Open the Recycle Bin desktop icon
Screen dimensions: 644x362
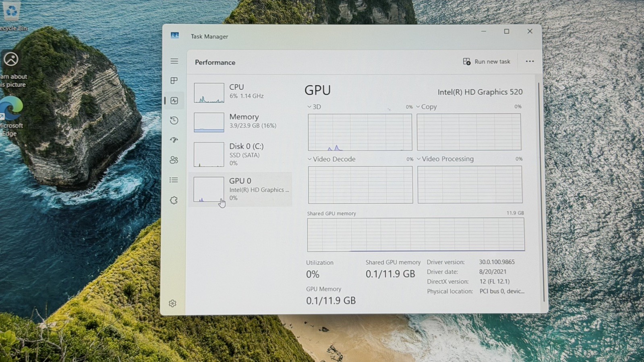(13, 16)
